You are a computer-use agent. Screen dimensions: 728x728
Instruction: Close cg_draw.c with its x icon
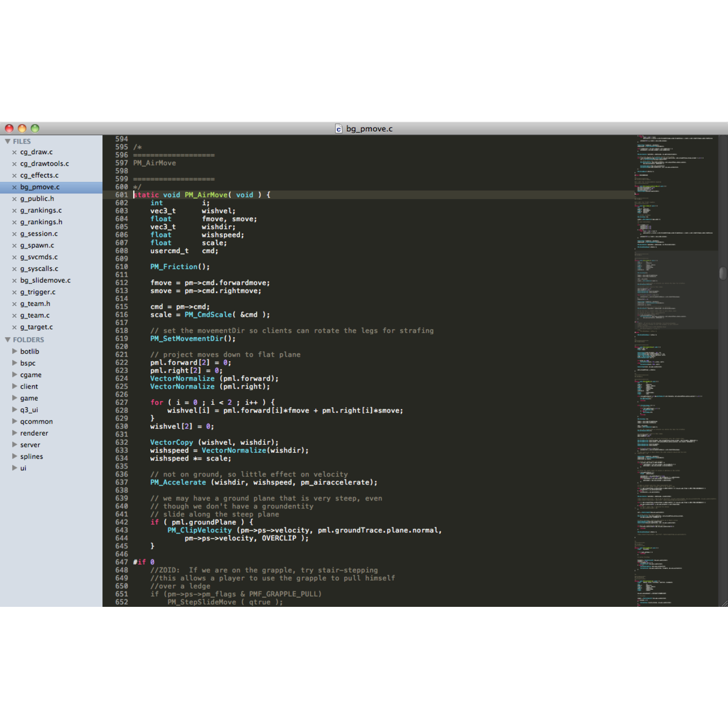point(15,152)
